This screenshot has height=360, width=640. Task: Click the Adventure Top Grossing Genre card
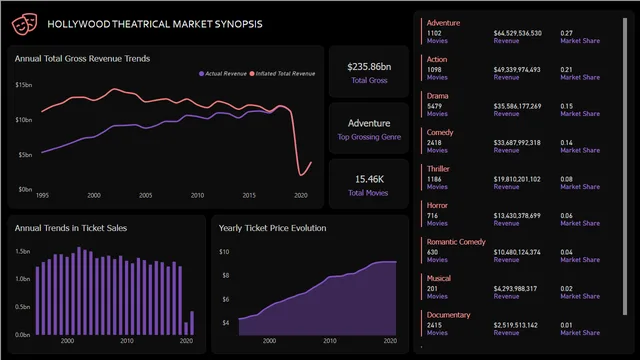click(x=369, y=129)
